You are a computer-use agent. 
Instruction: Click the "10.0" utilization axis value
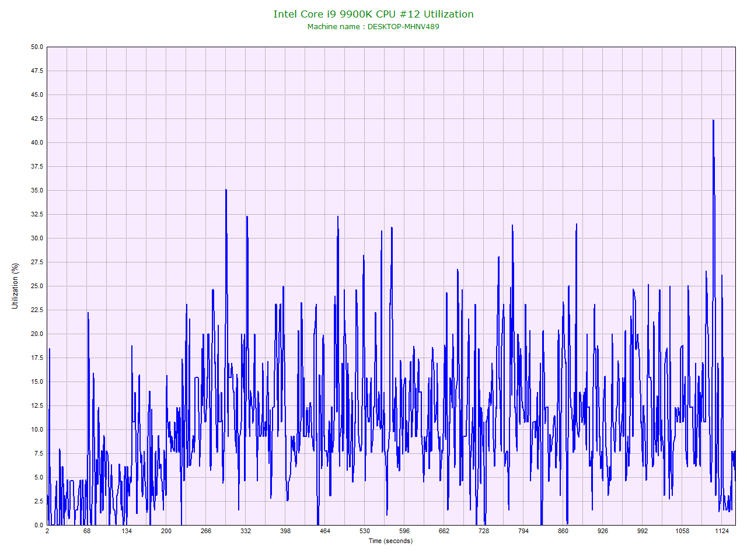tap(37, 429)
